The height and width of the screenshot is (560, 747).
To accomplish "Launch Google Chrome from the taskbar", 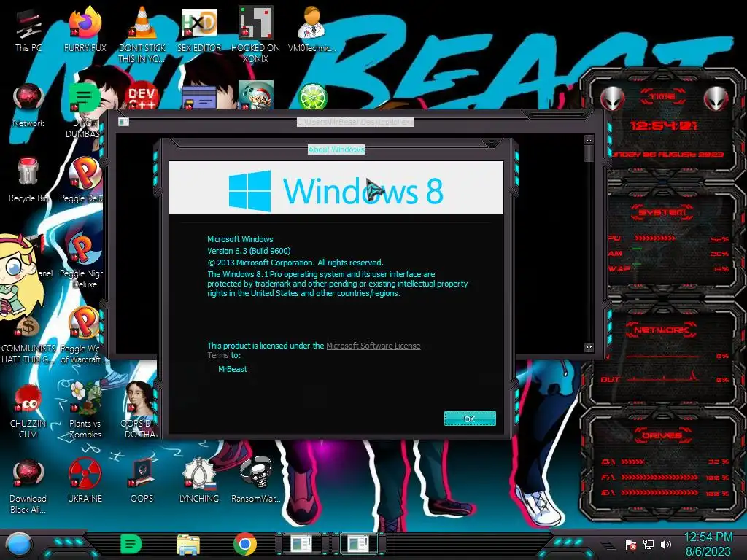I will [245, 544].
